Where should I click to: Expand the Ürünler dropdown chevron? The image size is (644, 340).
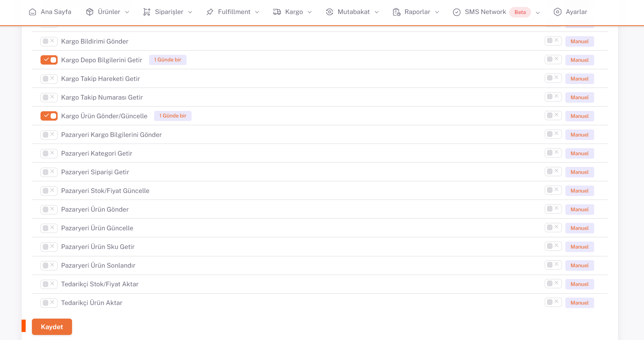pos(127,12)
